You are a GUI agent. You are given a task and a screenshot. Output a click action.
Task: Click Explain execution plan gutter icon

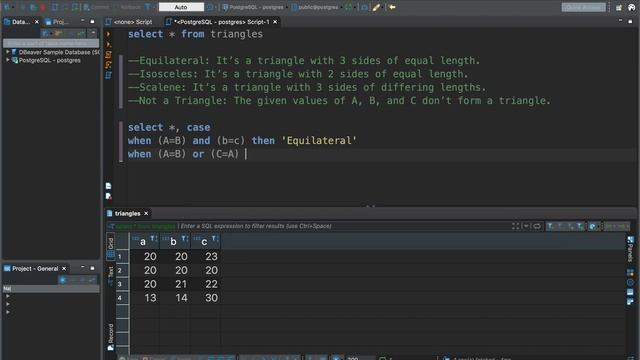click(109, 64)
